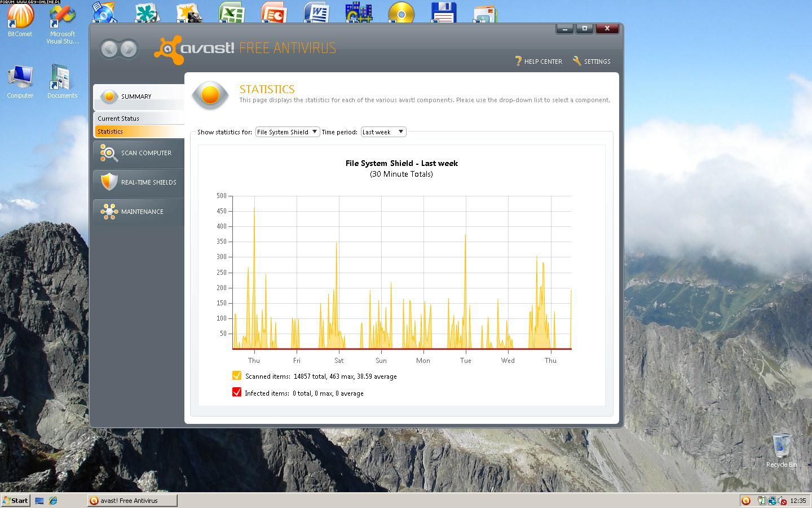
Task: Click the avast! Free Antivirus taskbar button
Action: point(132,500)
